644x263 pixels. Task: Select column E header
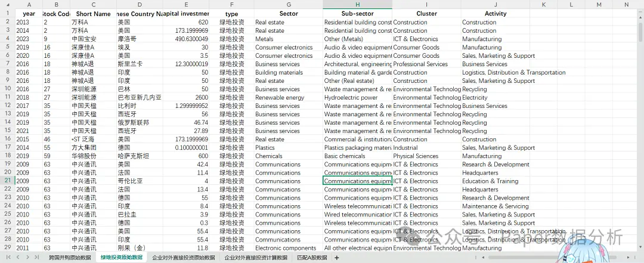click(x=186, y=5)
